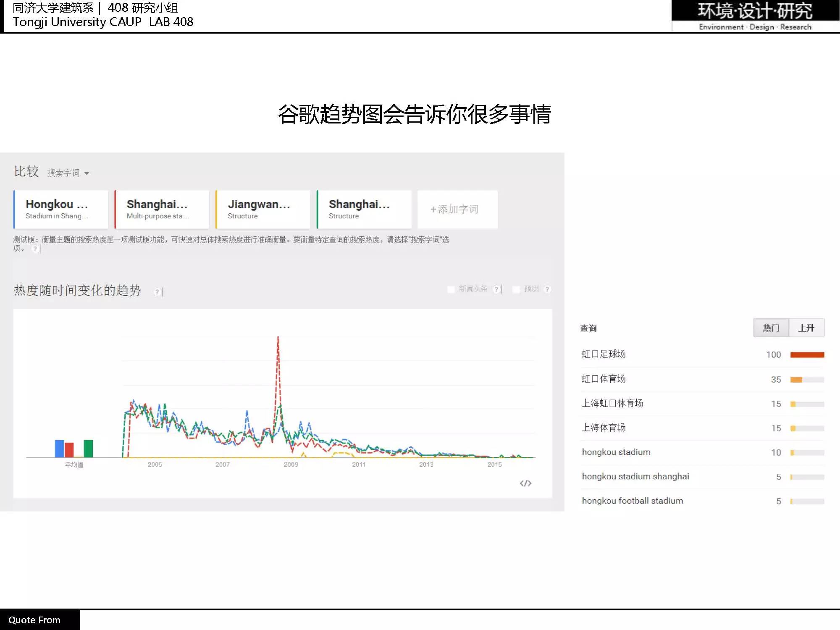Click the orange 35 bar for 虹口体育场

796,380
